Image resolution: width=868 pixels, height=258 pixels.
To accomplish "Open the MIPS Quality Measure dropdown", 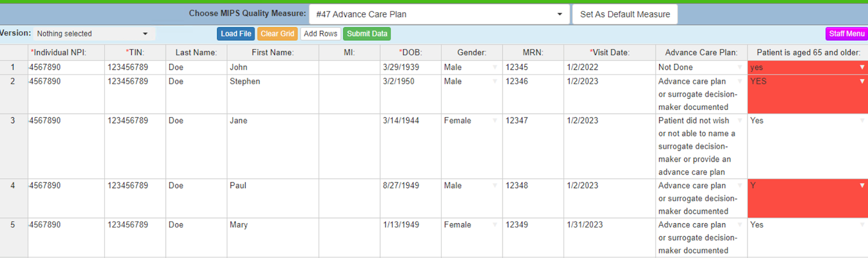I will [438, 14].
